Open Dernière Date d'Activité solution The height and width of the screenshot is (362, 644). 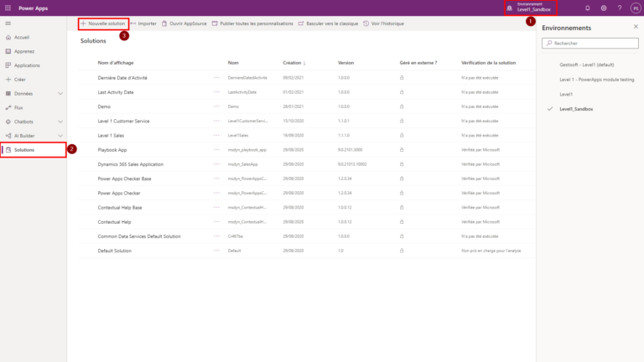coord(122,78)
